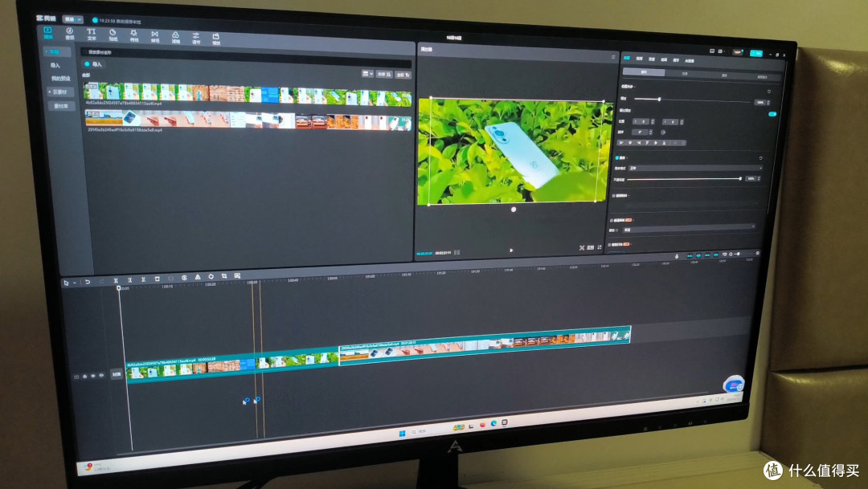
Task: Click the trash Delete icon in timeline toolbar
Action: [x=158, y=279]
